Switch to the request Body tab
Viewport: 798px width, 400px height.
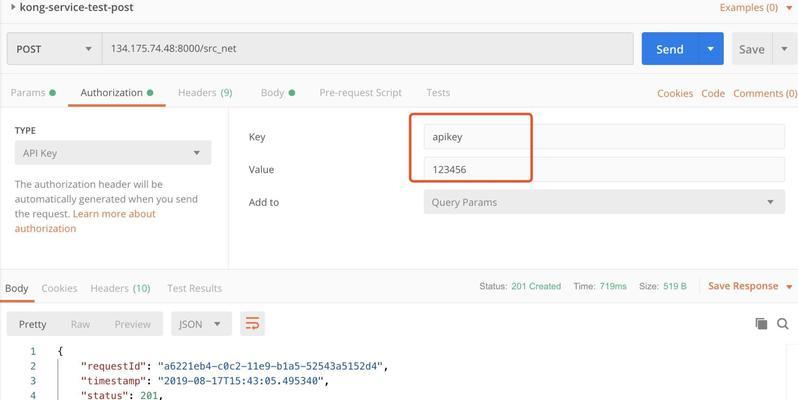coord(278,93)
